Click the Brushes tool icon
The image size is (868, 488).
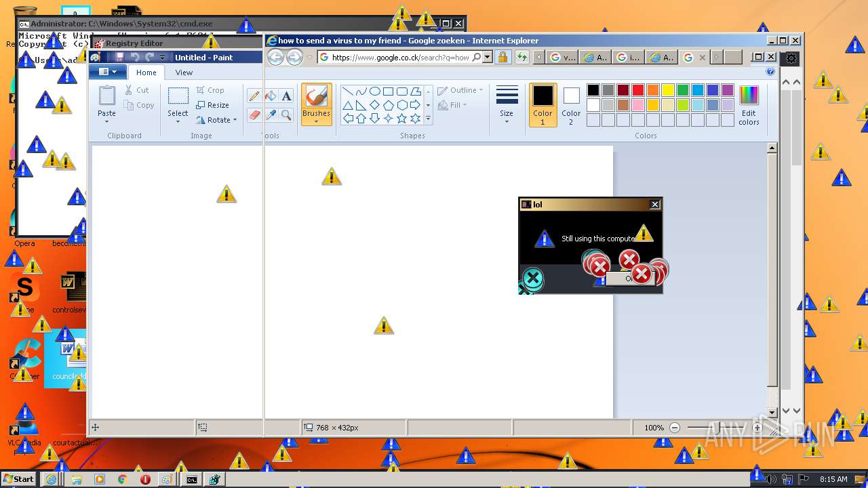[x=316, y=96]
